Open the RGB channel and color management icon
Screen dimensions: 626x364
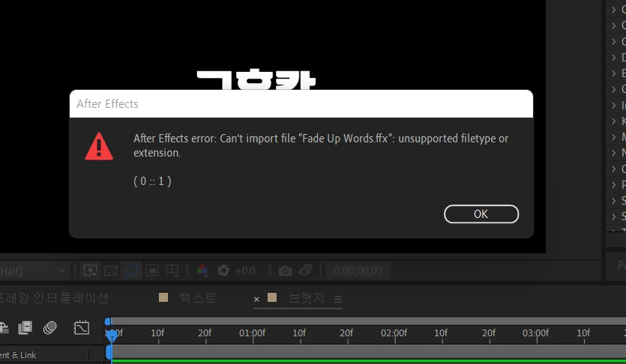tap(202, 270)
